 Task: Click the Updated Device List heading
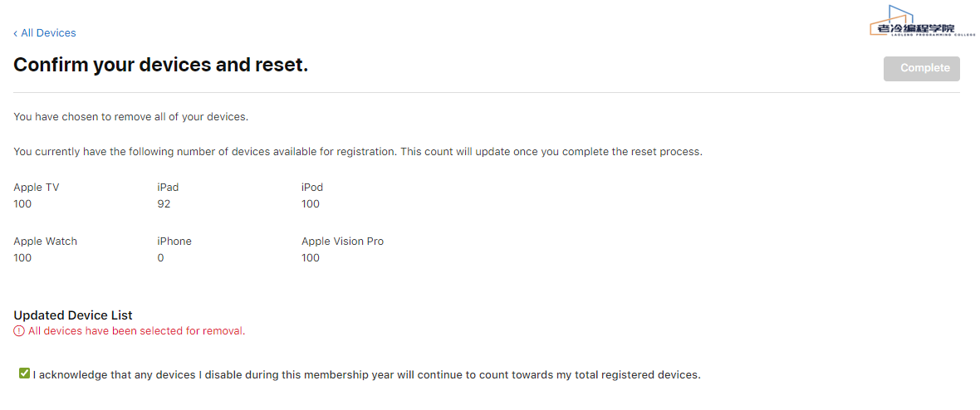coord(73,315)
